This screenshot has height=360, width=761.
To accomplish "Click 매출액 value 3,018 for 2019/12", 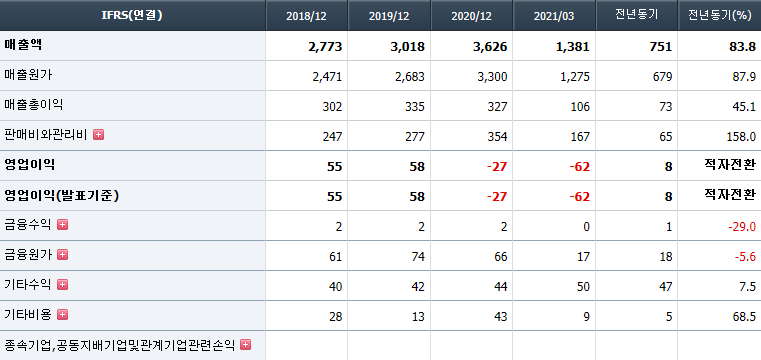I will coord(408,47).
